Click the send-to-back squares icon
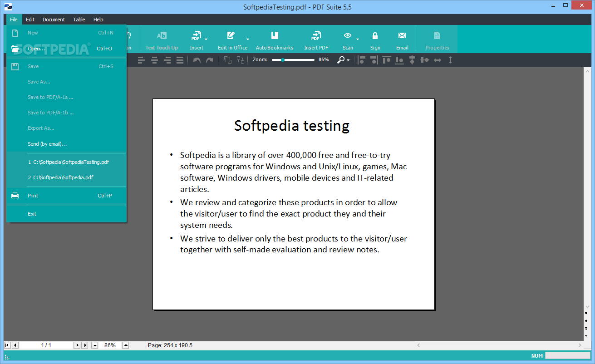Screen dimensions: 595x364 pos(241,60)
